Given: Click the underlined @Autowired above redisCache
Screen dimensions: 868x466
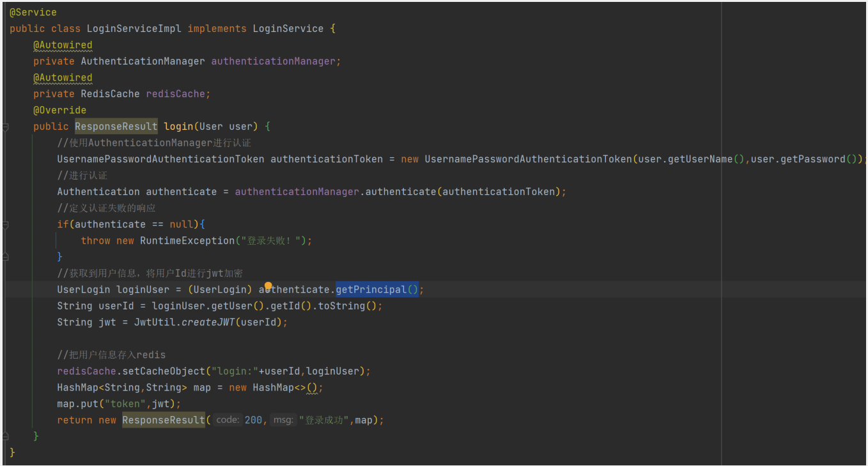Looking at the screenshot, I should [63, 77].
